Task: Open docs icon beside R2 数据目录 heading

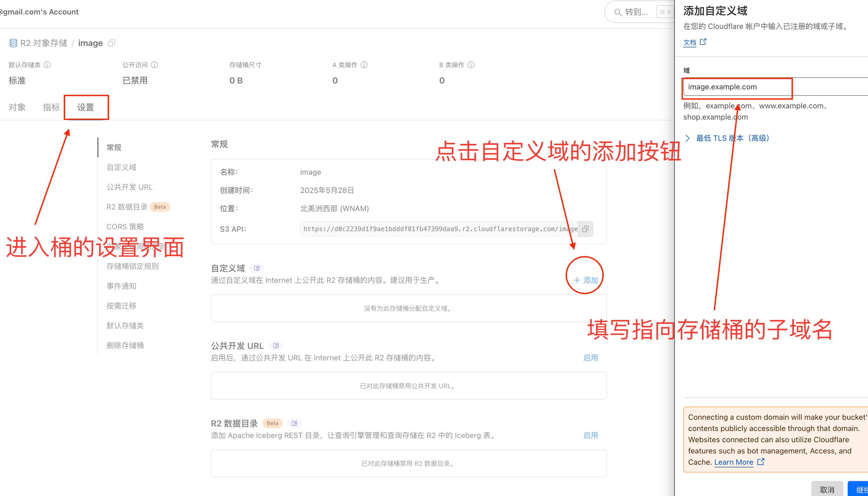Action: [294, 423]
